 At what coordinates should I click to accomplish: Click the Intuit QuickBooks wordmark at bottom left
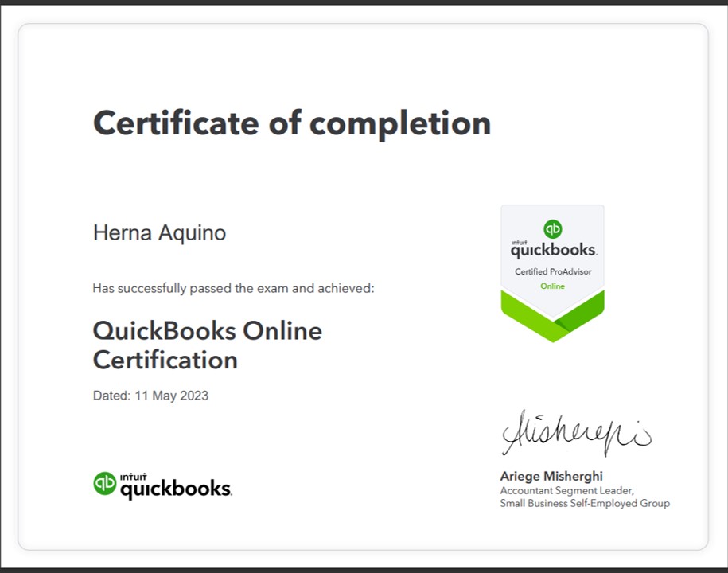point(162,485)
